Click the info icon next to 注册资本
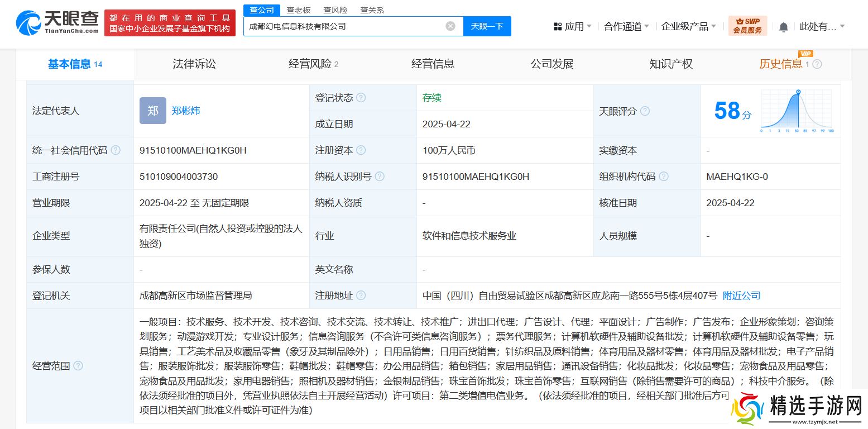 point(361,150)
